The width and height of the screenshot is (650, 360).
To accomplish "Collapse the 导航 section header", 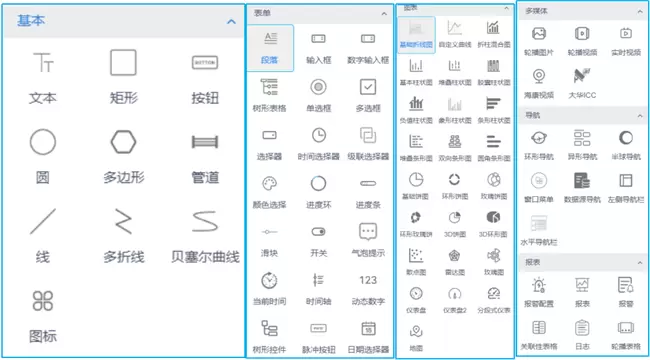I will (583, 115).
